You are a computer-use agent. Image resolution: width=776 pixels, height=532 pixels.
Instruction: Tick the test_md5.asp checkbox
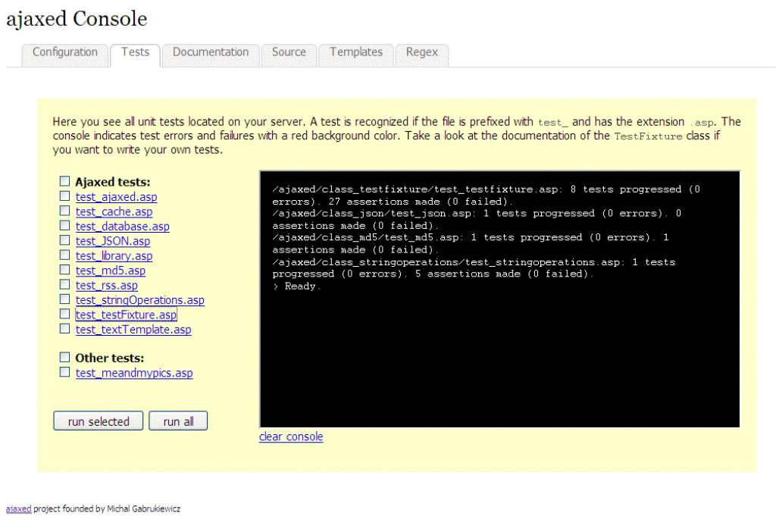click(65, 270)
